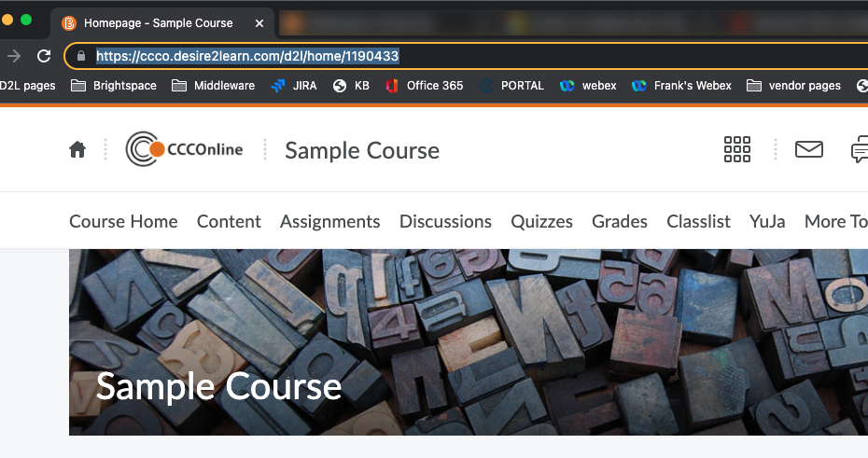Open the Middleware bookmark folder

coord(213,86)
